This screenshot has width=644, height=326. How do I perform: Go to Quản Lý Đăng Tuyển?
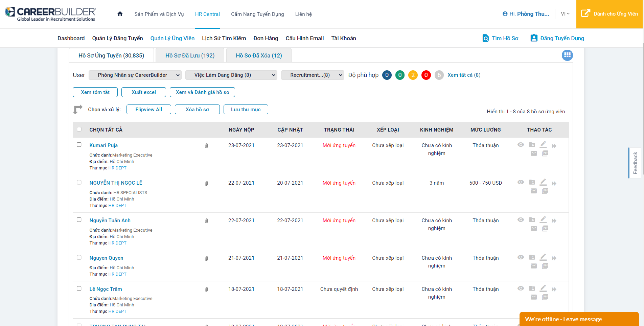point(117,38)
